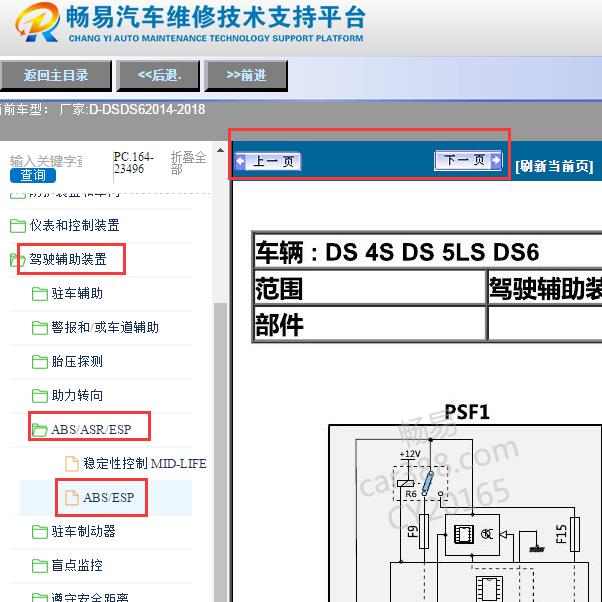Open next page with 下一页
Image resolution: width=602 pixels, height=602 pixels.
[468, 160]
